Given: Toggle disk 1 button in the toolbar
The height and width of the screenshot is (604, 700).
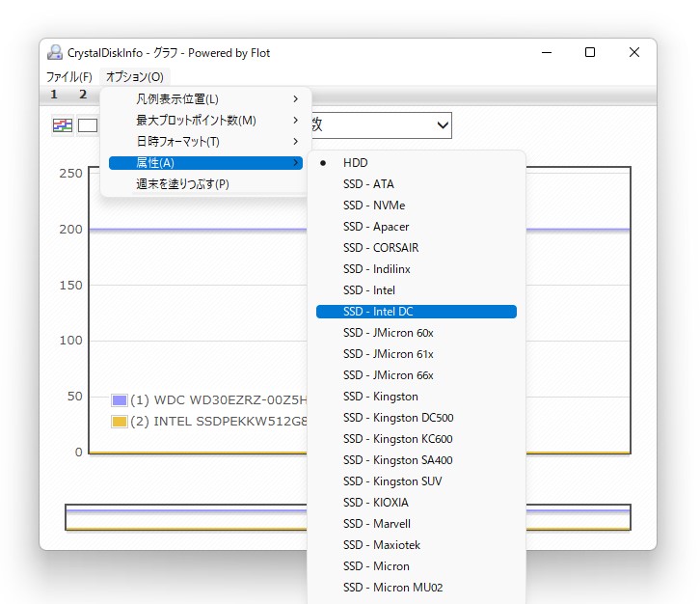Looking at the screenshot, I should (54, 95).
